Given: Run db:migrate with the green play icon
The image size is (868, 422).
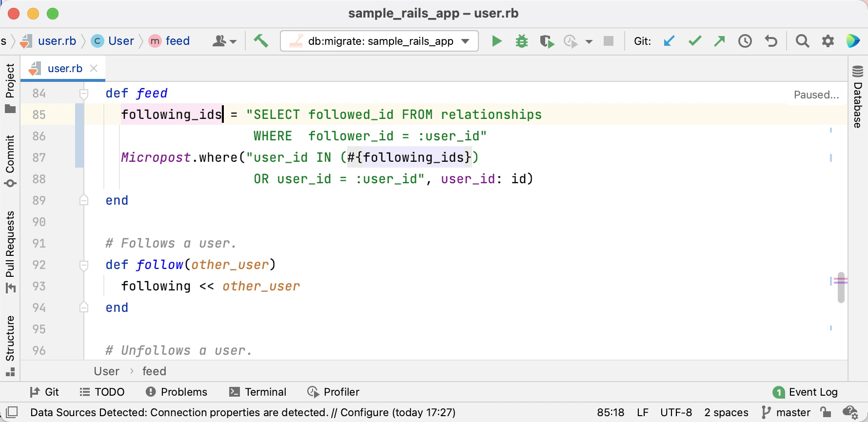Looking at the screenshot, I should coord(496,41).
